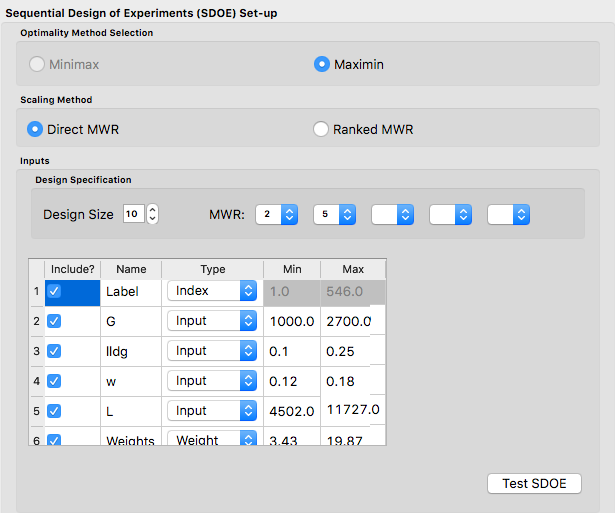Open the first MWR dropdown showing 2

[276, 215]
